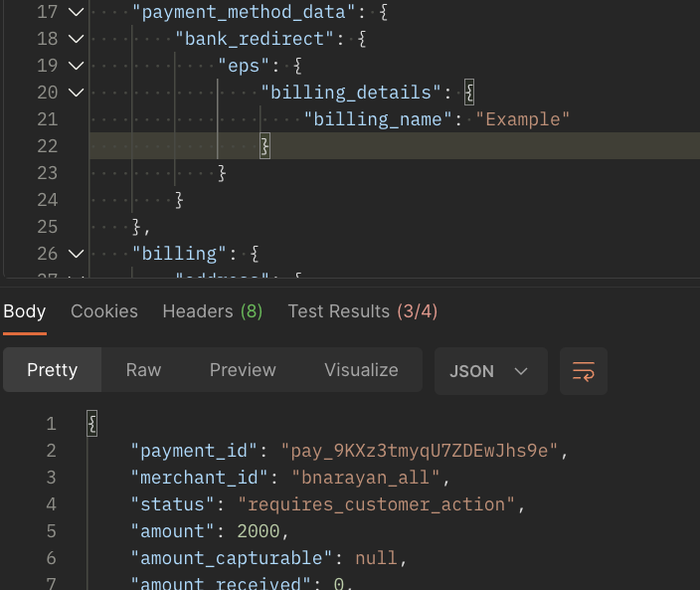Click the "status" key in response

pos(172,504)
